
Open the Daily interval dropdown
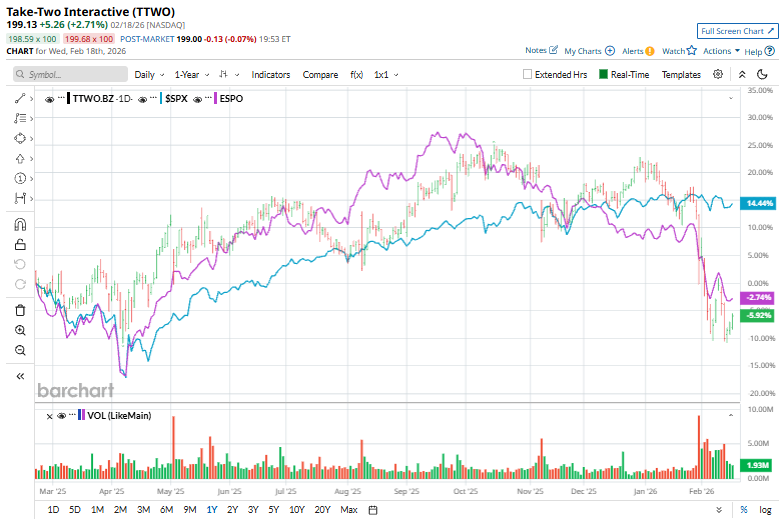[x=149, y=74]
